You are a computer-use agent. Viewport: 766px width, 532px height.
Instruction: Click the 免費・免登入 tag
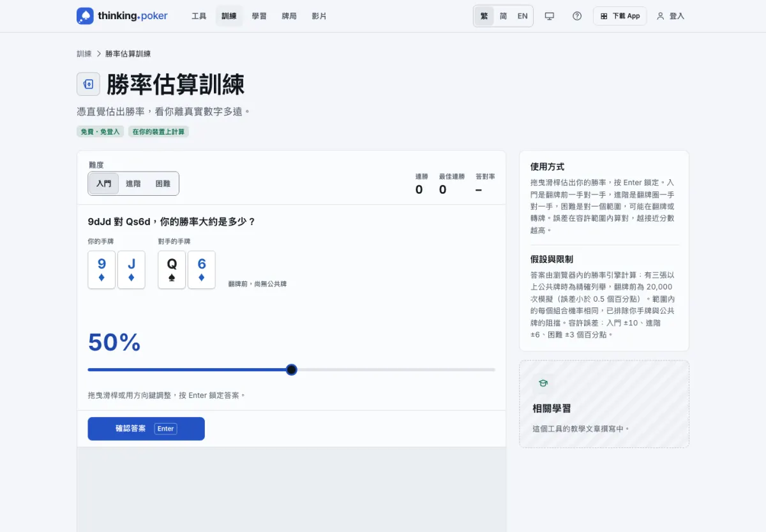pos(100,131)
